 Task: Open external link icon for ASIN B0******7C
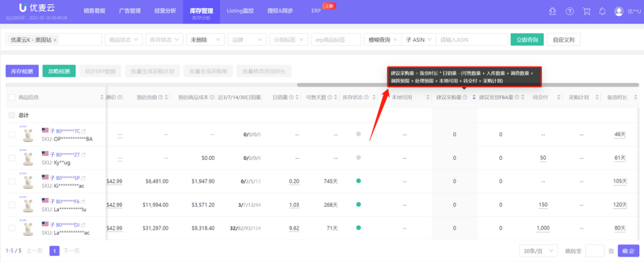(83, 131)
